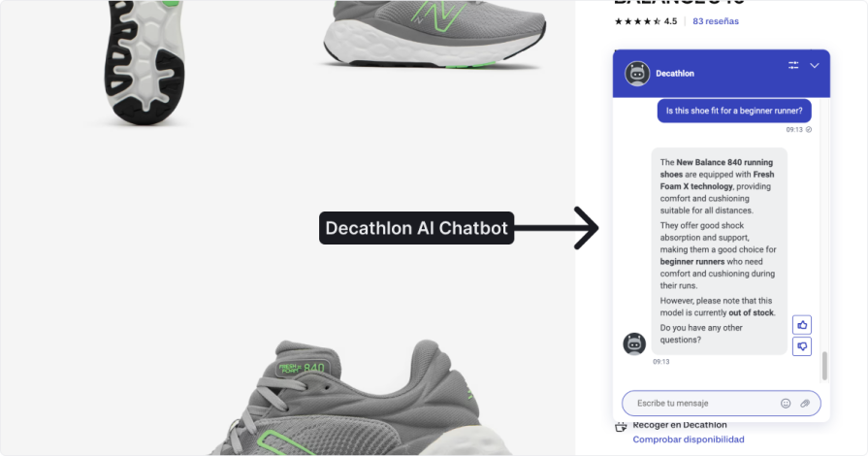Select the shoe sole thumbnail image
The width and height of the screenshot is (868, 456).
tap(144, 62)
